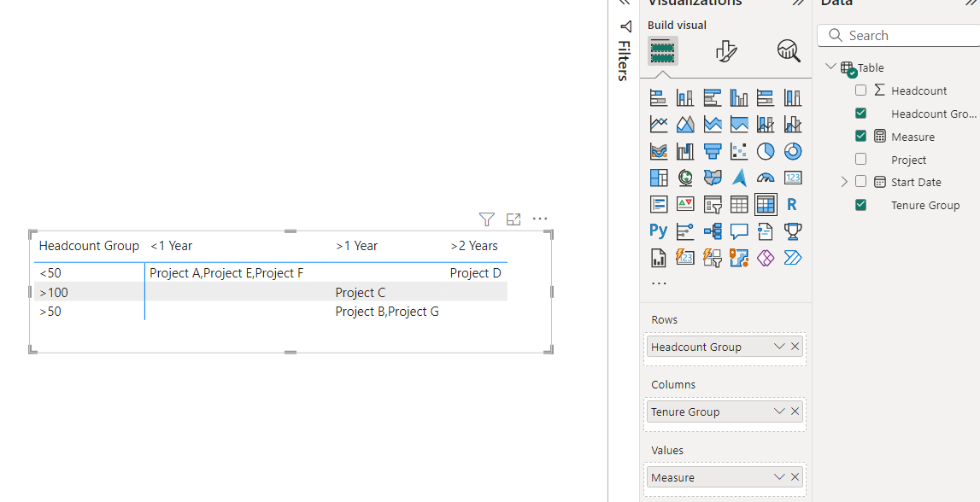
Task: Select the 'Project D' cell
Action: pos(476,273)
